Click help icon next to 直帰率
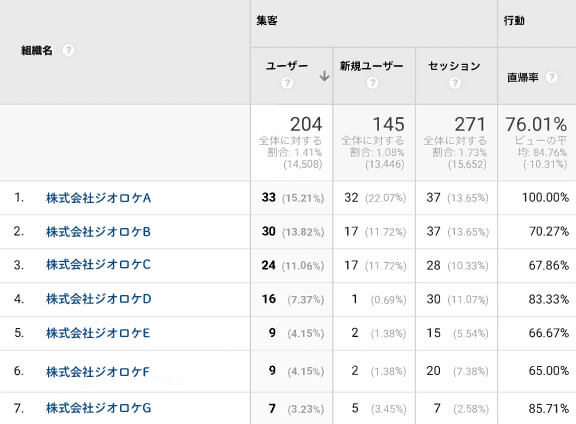The height and width of the screenshot is (424, 576). click(551, 77)
